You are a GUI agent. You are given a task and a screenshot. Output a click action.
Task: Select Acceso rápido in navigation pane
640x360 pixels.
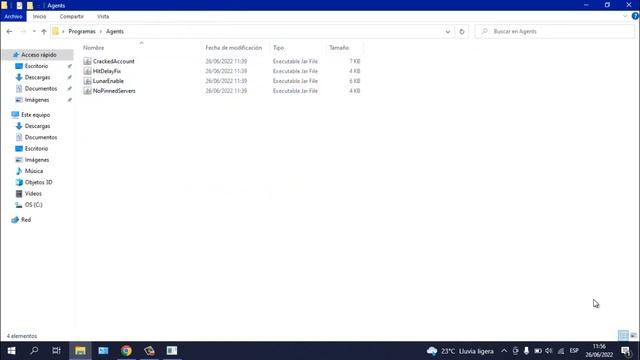38,55
